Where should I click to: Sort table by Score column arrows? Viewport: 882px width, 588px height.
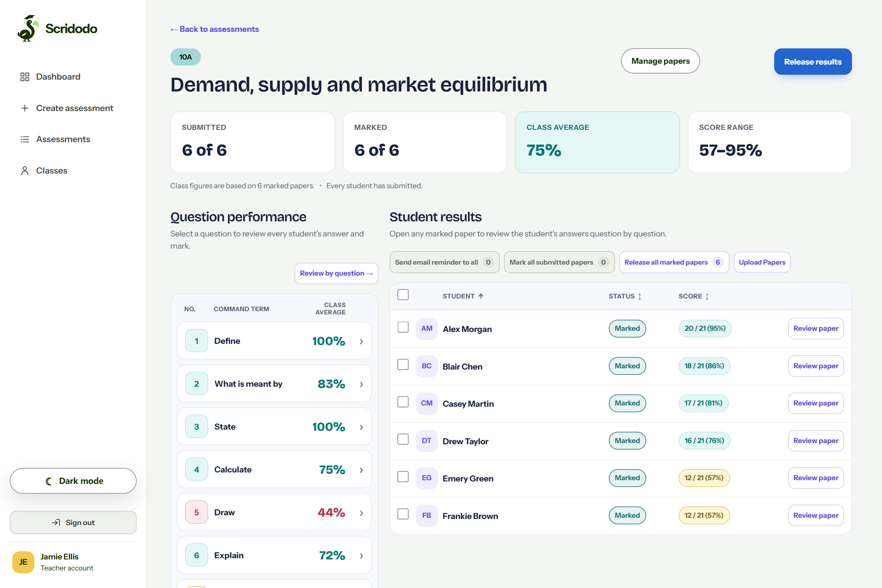click(x=707, y=296)
